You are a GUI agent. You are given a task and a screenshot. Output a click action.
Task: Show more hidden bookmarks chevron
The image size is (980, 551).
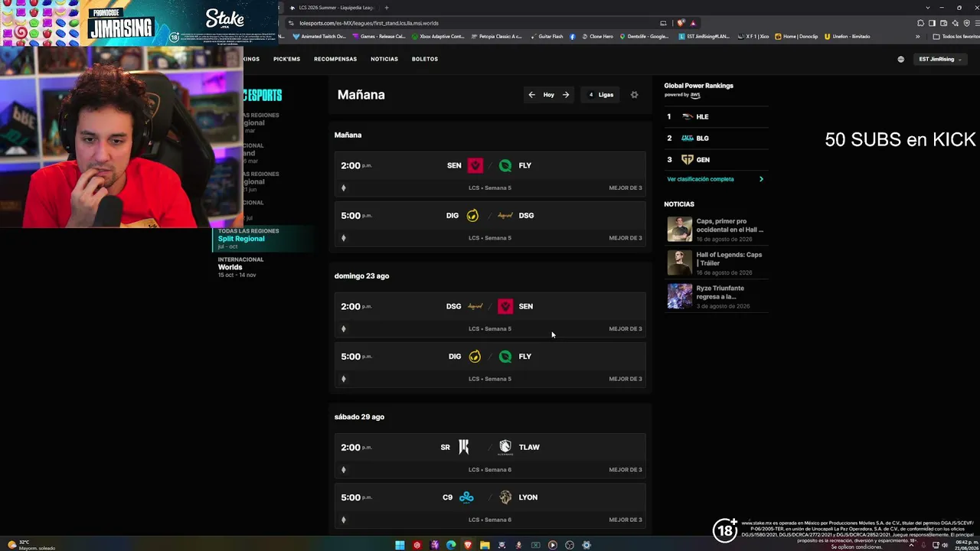tap(918, 37)
